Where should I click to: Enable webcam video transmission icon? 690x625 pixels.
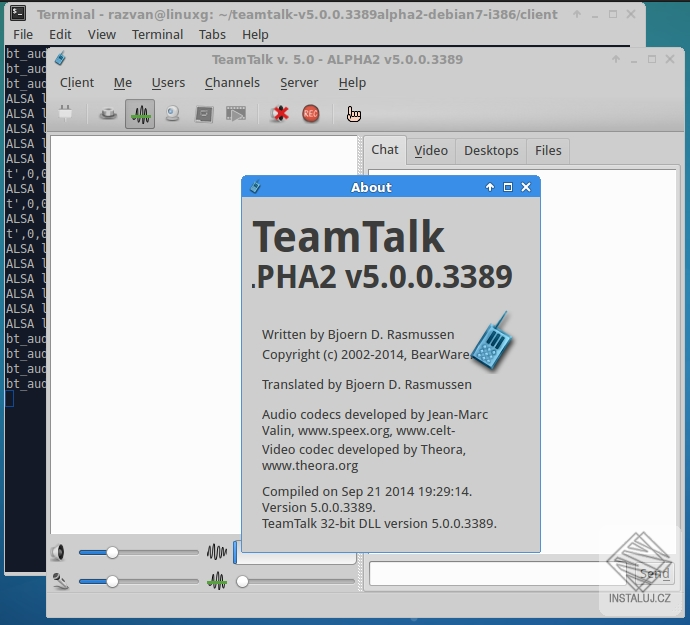(x=172, y=114)
